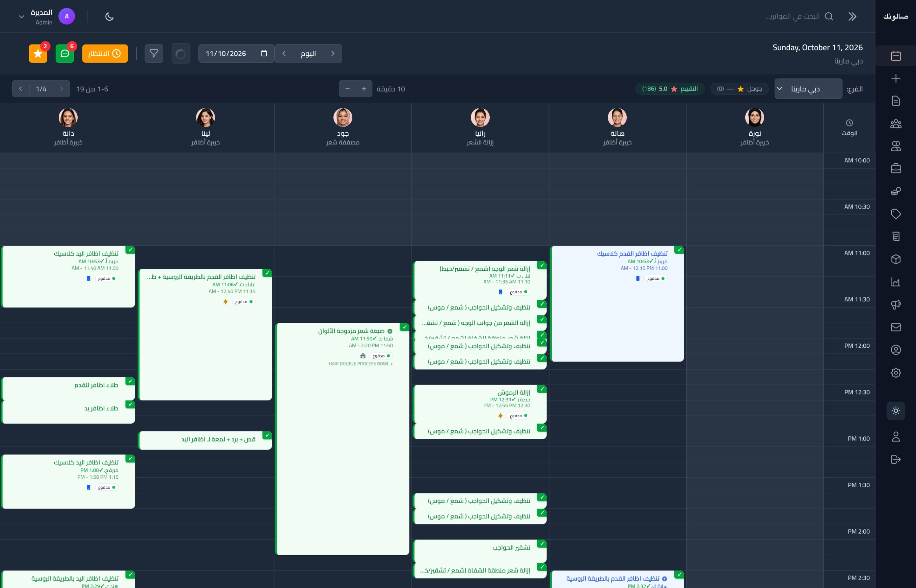Go to the next staff page with the arrow right of 1/4
The width and height of the screenshot is (916, 588).
click(61, 88)
